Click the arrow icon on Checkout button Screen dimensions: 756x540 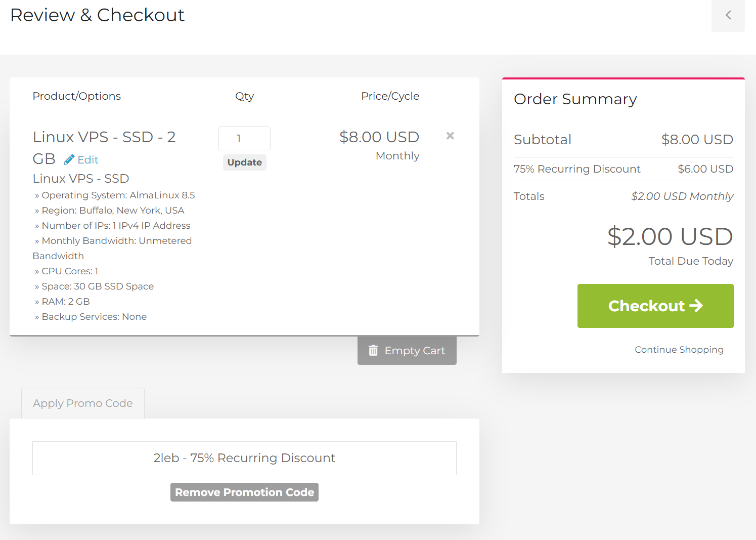696,306
